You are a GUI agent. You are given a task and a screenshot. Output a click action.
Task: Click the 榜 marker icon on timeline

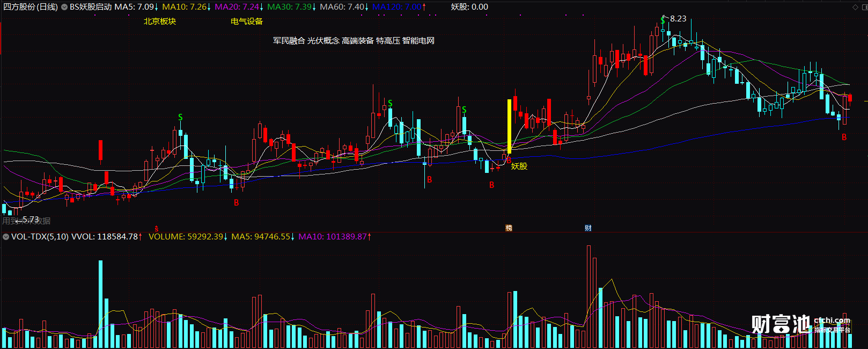pyautogui.click(x=509, y=228)
